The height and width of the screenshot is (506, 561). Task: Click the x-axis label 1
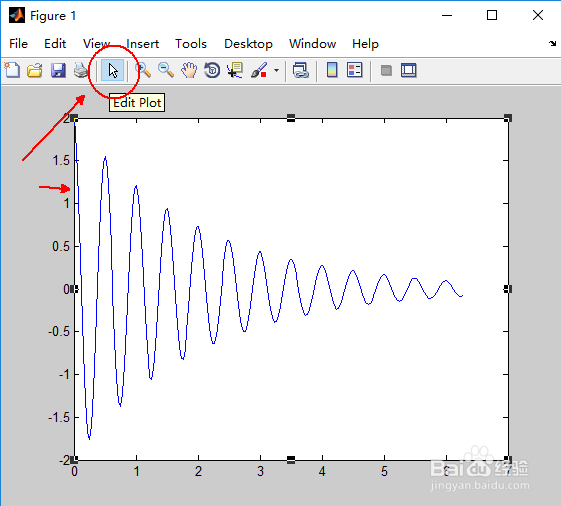point(136,471)
